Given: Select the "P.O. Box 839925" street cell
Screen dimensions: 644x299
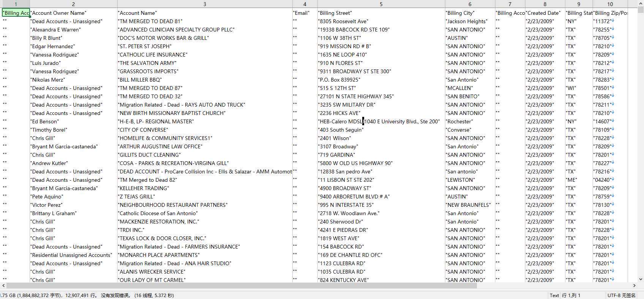Looking at the screenshot, I should tap(381, 80).
